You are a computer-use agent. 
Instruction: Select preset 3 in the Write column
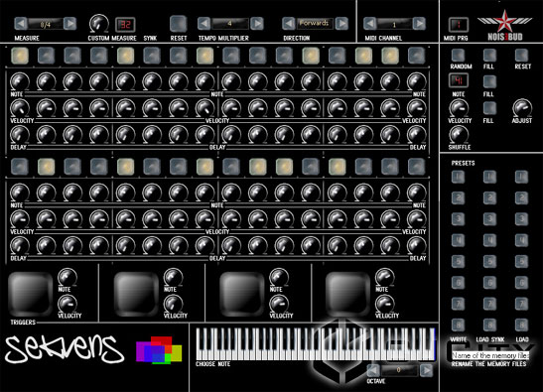(x=459, y=219)
